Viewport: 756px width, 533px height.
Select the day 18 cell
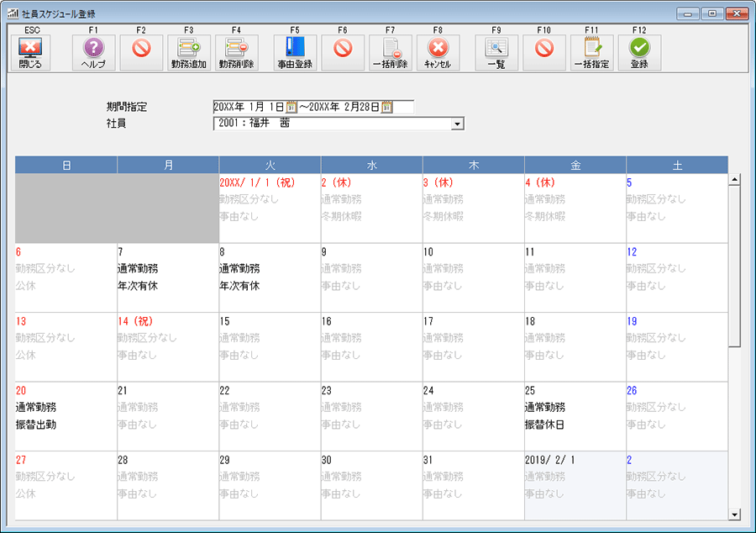coord(575,347)
